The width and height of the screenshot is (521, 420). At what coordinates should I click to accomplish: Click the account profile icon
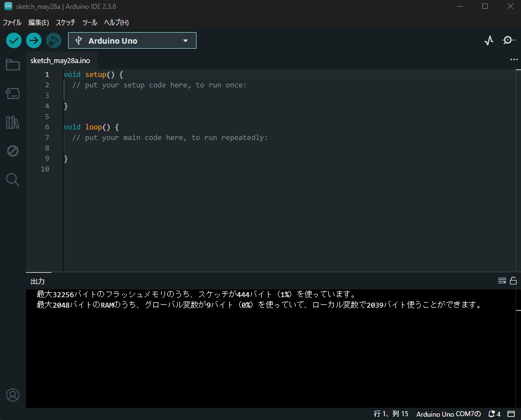click(13, 395)
